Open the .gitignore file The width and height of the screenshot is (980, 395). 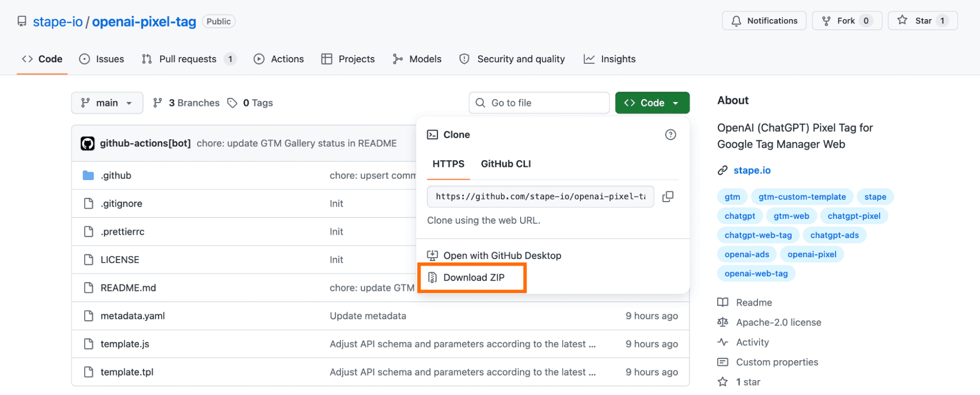122,203
